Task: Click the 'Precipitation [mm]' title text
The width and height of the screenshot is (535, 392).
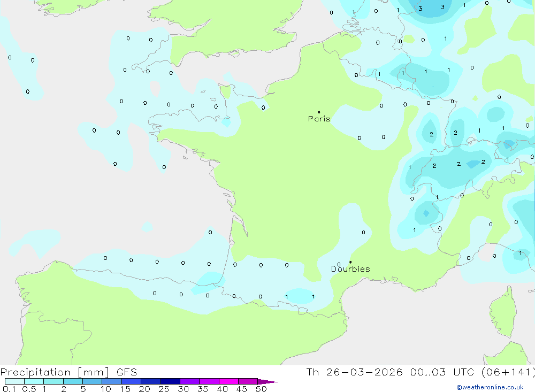Action: click(55, 372)
